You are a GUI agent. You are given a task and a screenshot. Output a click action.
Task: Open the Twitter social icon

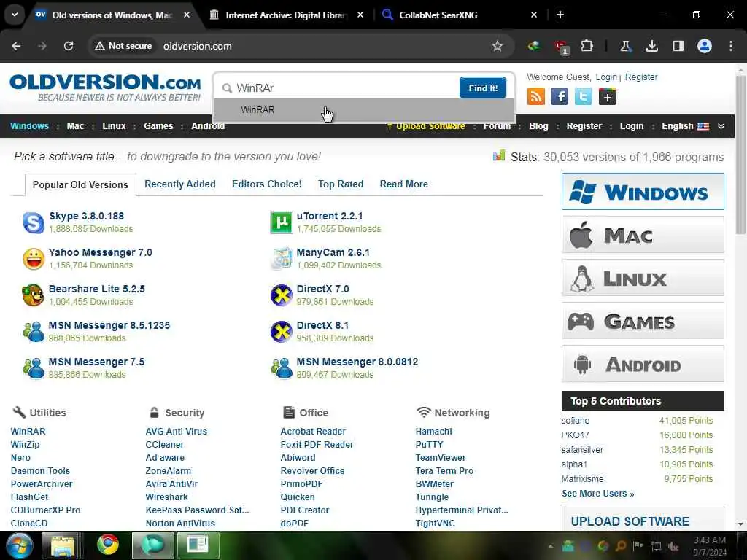coord(583,97)
